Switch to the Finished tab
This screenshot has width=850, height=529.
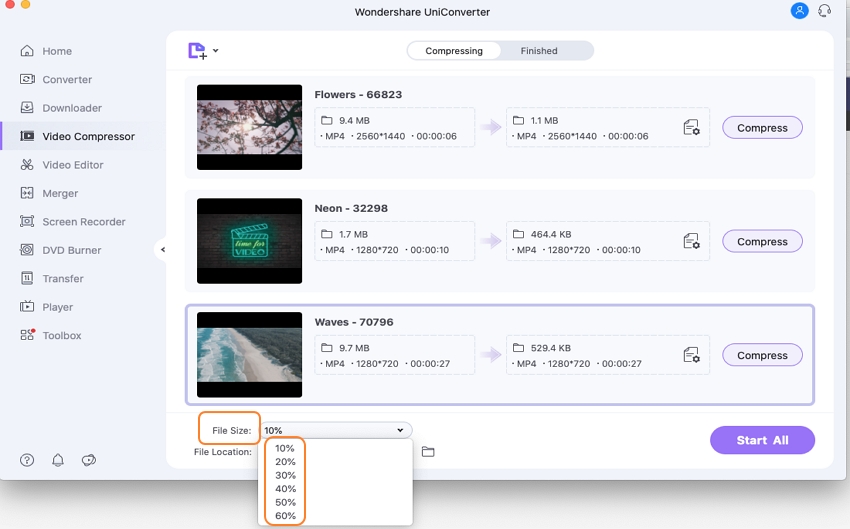tap(539, 51)
